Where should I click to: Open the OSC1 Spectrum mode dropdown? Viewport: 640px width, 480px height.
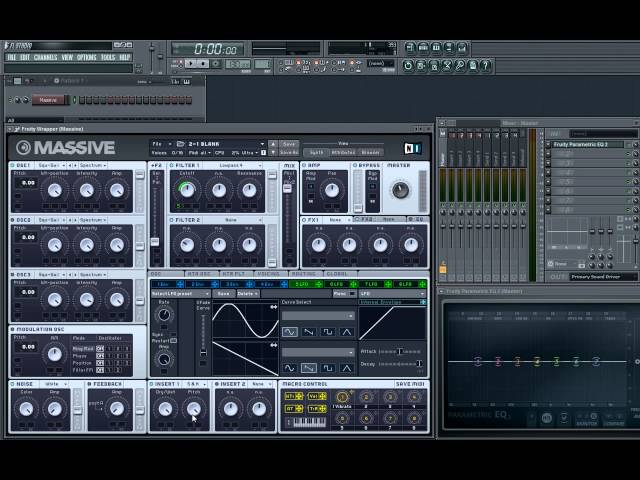click(x=95, y=165)
